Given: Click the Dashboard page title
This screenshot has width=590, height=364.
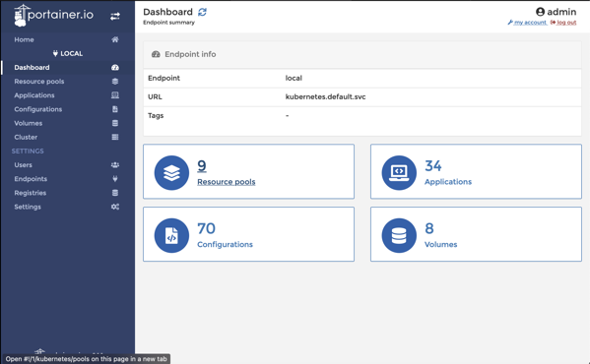Looking at the screenshot, I should pos(167,12).
